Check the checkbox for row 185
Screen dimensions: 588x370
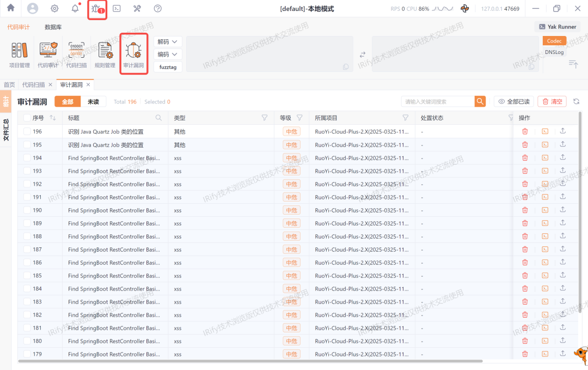27,275
